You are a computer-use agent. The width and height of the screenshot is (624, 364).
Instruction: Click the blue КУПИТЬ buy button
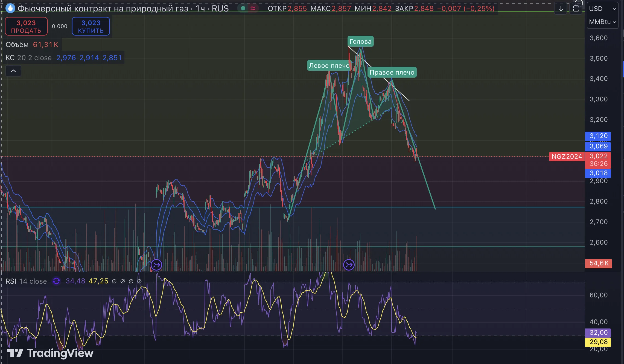(x=91, y=26)
